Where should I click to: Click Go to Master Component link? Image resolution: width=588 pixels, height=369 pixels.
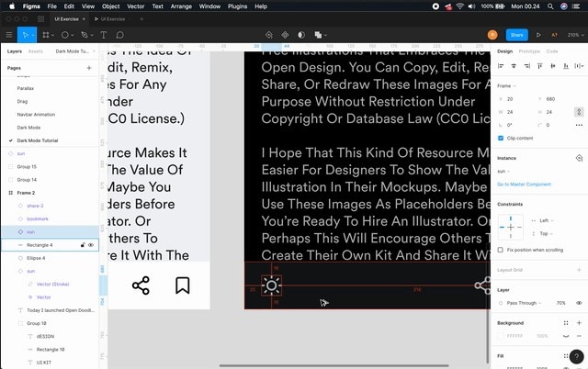click(x=524, y=184)
